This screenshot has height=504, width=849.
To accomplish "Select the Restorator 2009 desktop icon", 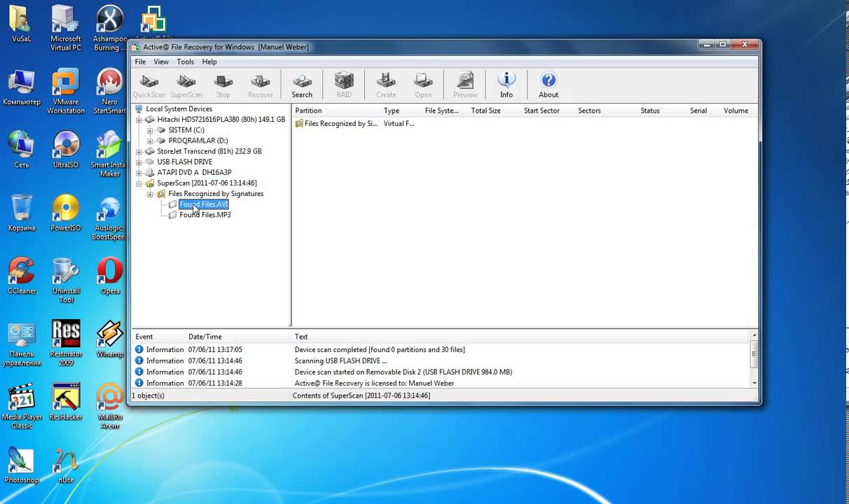I will click(66, 343).
